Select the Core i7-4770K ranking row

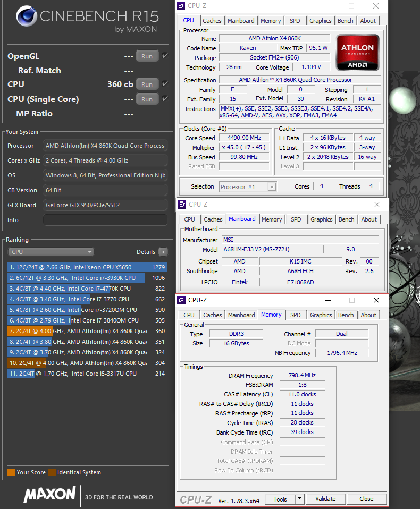87,289
